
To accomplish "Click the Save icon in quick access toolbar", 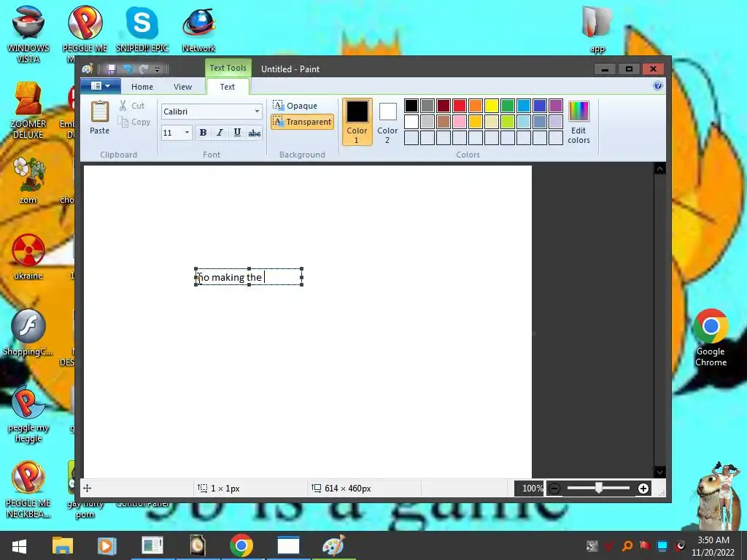I will point(111,69).
